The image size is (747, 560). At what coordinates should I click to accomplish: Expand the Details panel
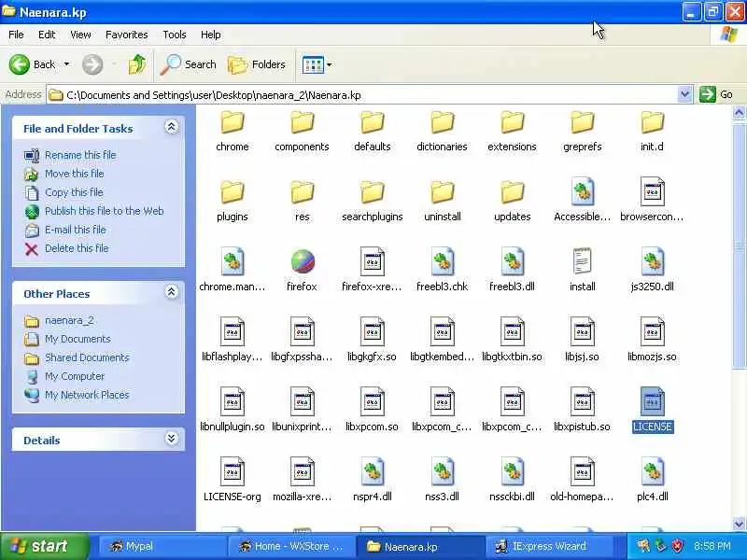coord(172,439)
